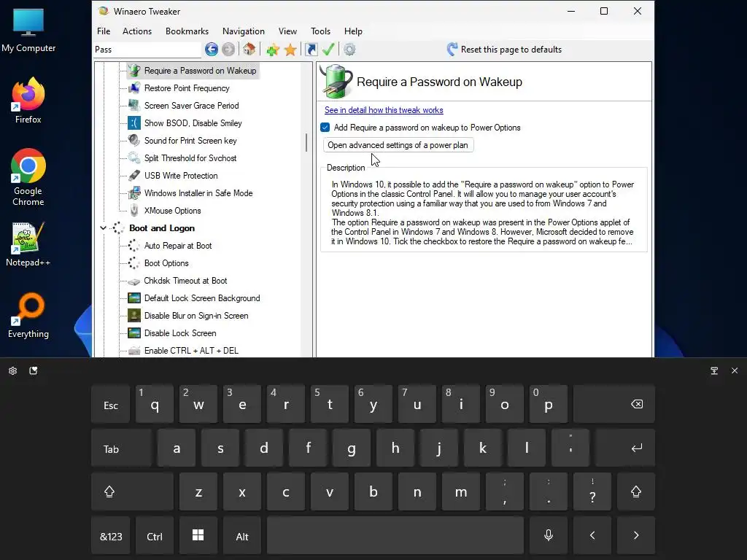Select Boot Options tree item

tap(166, 263)
